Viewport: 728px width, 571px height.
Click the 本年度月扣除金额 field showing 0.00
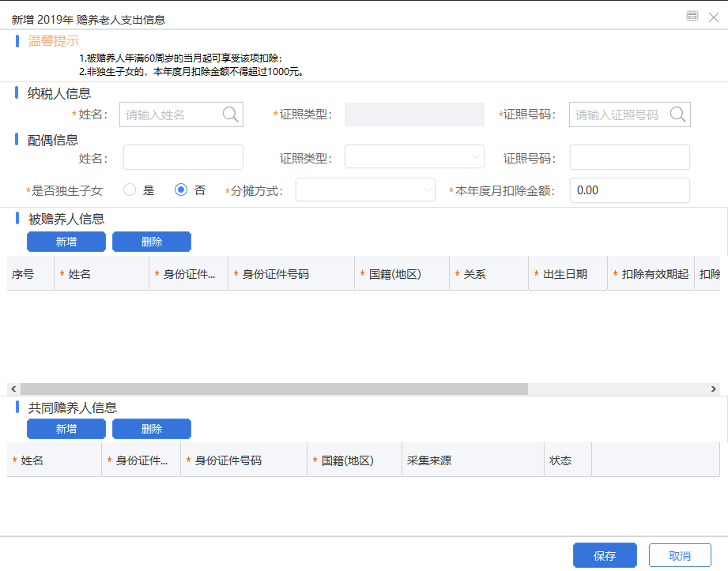click(x=629, y=190)
